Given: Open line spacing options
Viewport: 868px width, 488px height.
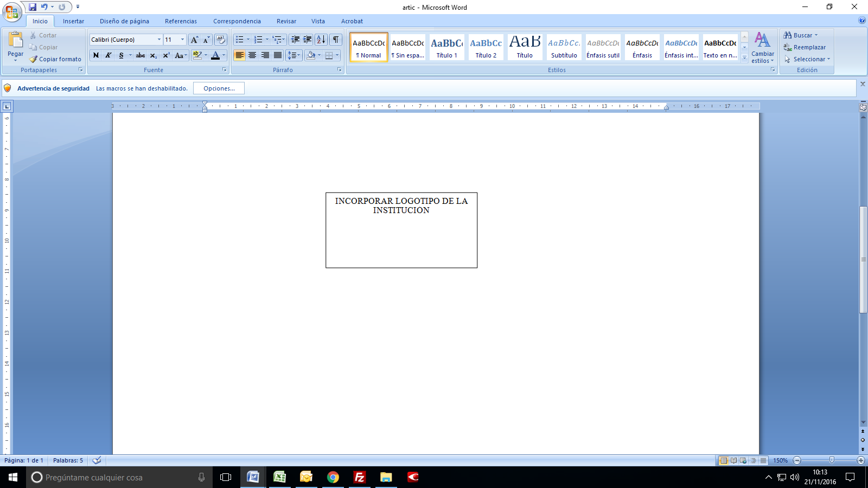Looking at the screenshot, I should 293,55.
